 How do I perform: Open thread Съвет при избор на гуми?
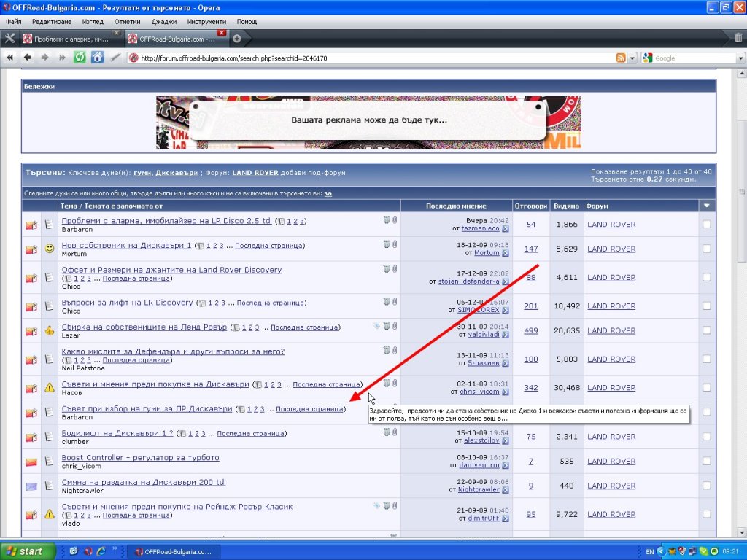click(x=147, y=408)
